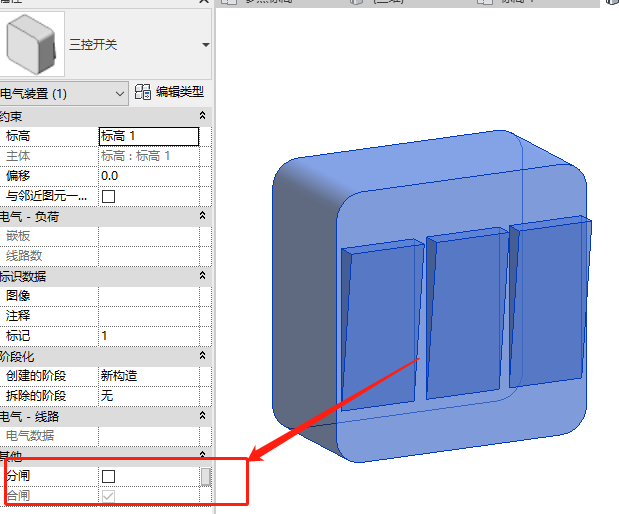Click the 拆除的阶段 parameter label
This screenshot has width=619, height=514.
pyautogui.click(x=36, y=396)
